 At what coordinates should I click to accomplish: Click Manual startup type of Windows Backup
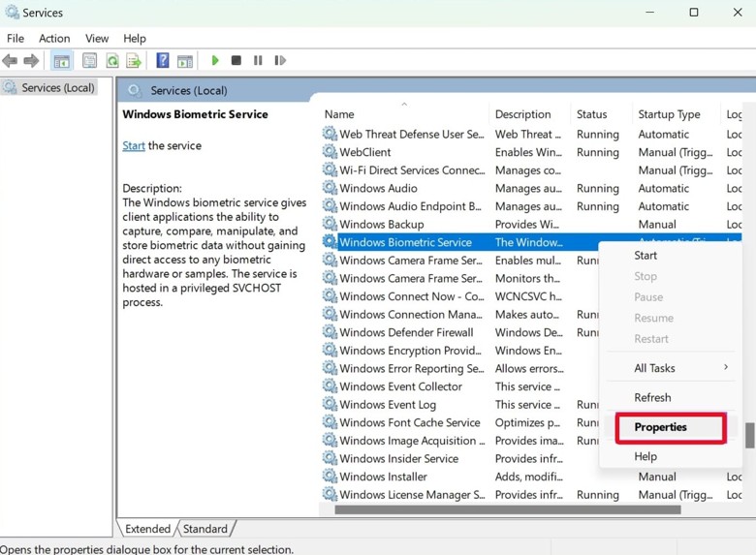[657, 224]
